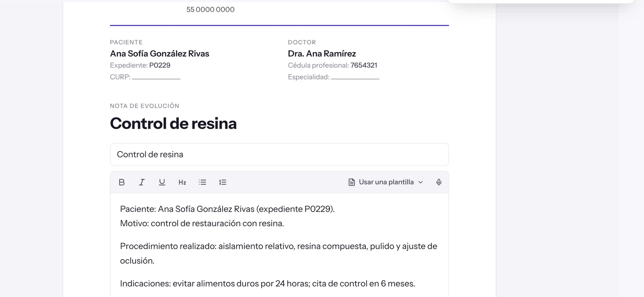The height and width of the screenshot is (297, 644).
Task: Select the 'PACIENTE' section label
Action: click(x=126, y=42)
